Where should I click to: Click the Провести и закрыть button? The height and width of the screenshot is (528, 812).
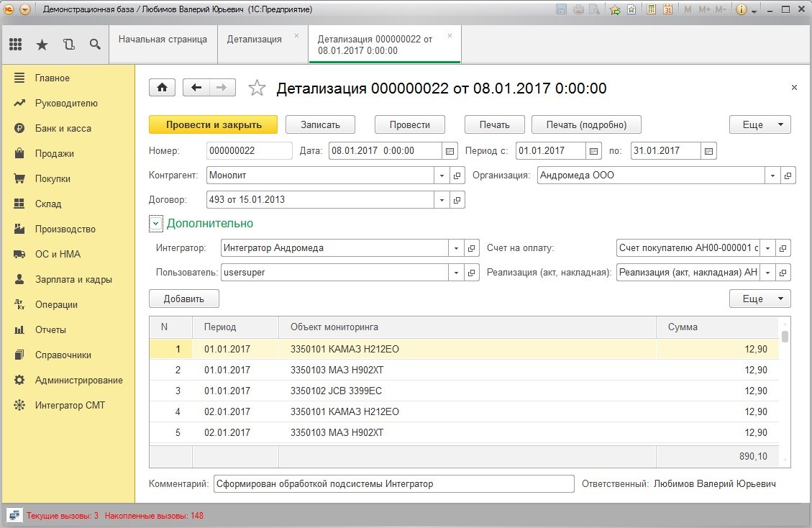point(214,124)
